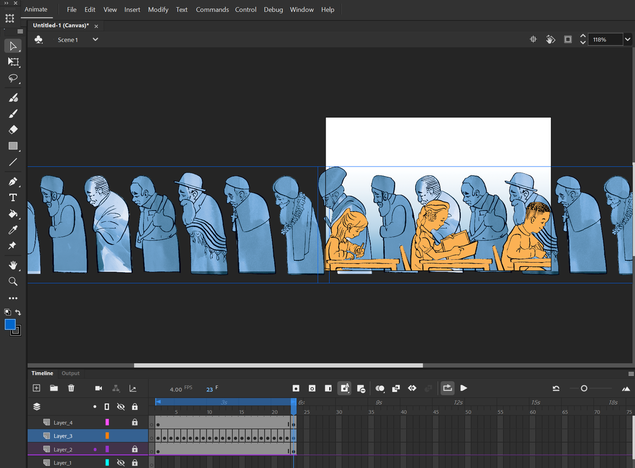
Task: Add camera using the camera icon
Action: [x=98, y=388]
